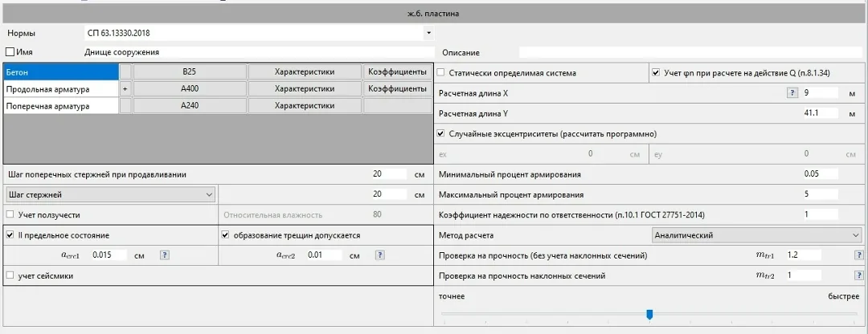Viewport: 868px width, 334px height.
Task: Open help icon next to acrc1 value
Action: click(x=165, y=255)
